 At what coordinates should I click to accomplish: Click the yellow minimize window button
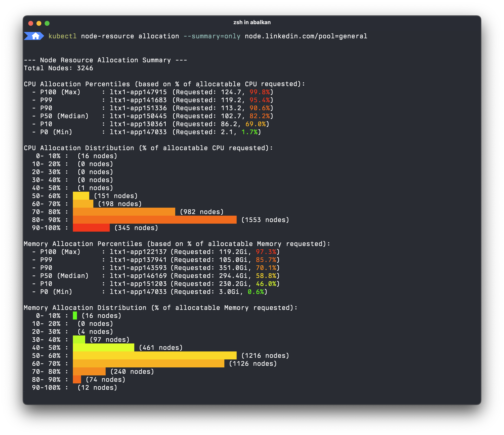tap(39, 23)
